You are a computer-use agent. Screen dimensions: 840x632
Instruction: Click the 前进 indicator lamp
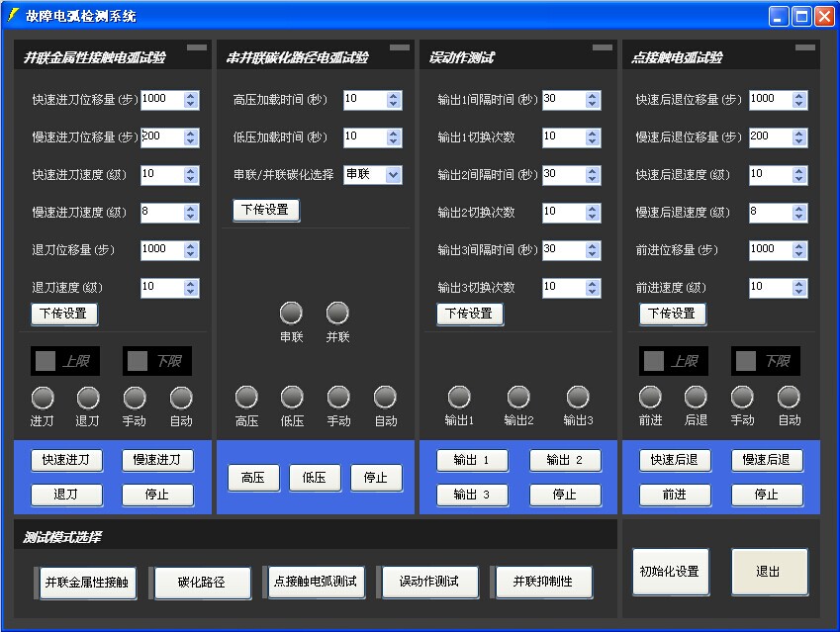tap(650, 398)
